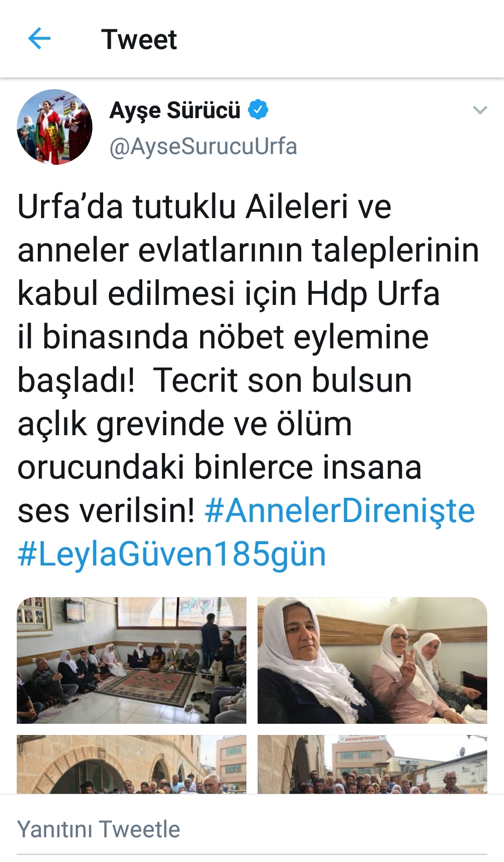Open the tweet options chevron menu
Viewport: 504px width, 862px height.
pos(480,111)
